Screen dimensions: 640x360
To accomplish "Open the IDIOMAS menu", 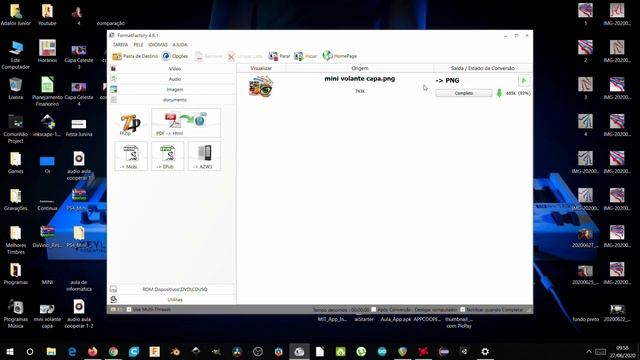I will click(x=158, y=44).
